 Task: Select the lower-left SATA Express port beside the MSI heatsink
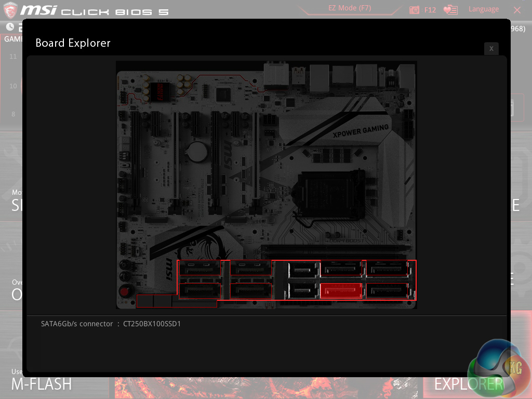pyautogui.click(x=200, y=291)
